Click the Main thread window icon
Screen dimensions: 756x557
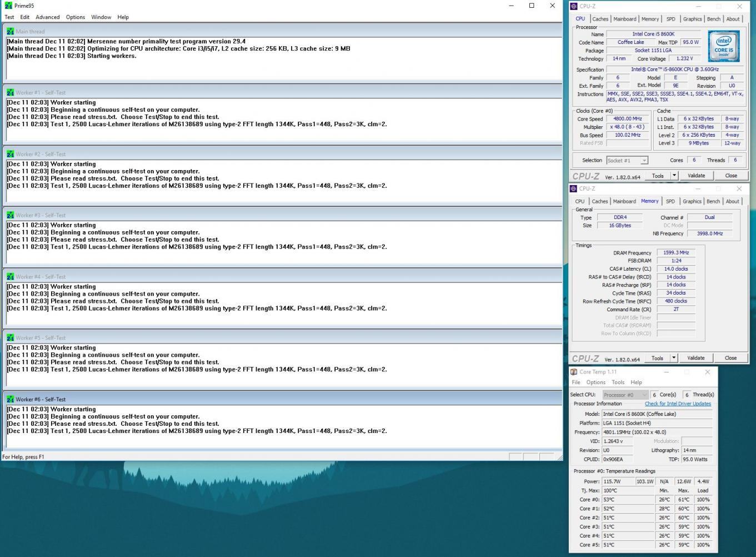[x=10, y=32]
